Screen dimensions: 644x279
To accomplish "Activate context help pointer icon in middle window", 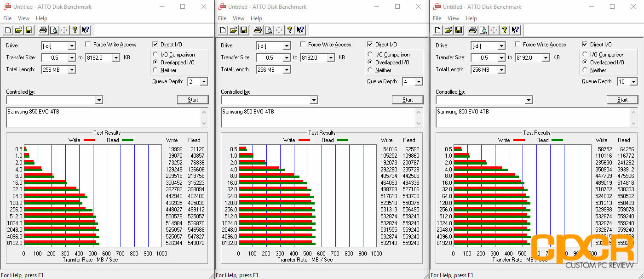I will point(300,30).
